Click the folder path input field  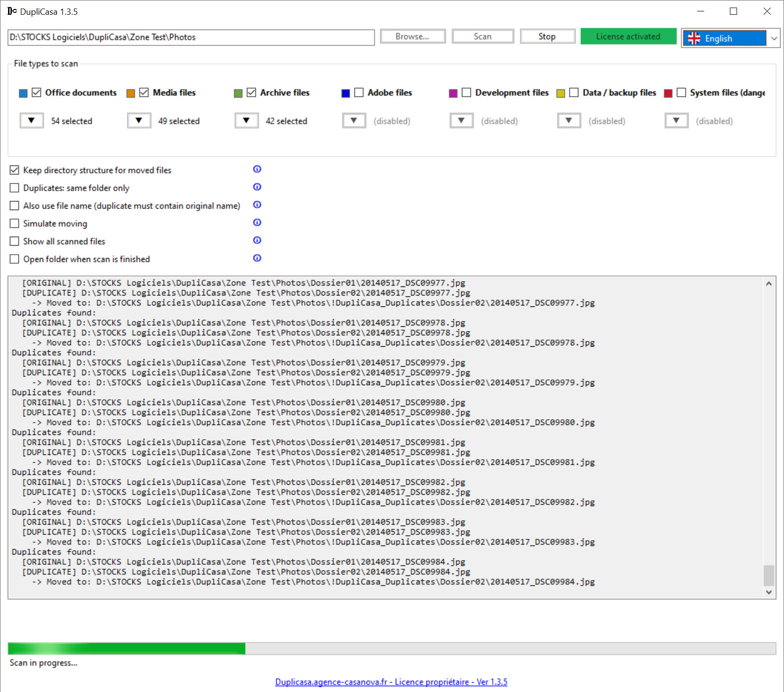(x=191, y=37)
